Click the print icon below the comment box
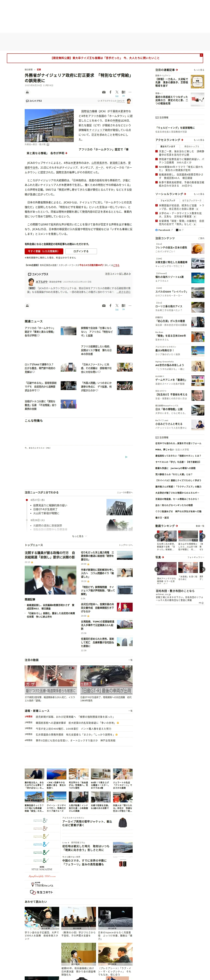Viewport: 210px width, 980px height. pyautogui.click(x=27, y=305)
